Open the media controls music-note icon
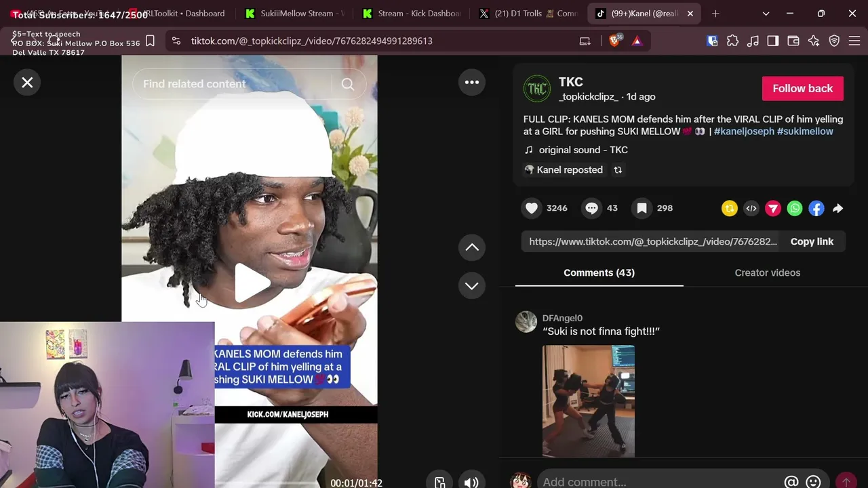Viewport: 868px width, 488px height. click(x=753, y=41)
